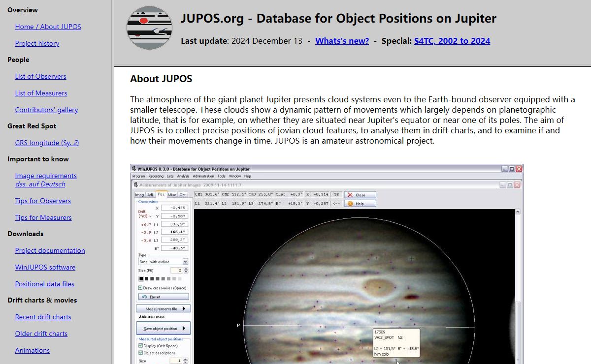
Task: Click the SR button in coordinate bar
Action: point(336,194)
